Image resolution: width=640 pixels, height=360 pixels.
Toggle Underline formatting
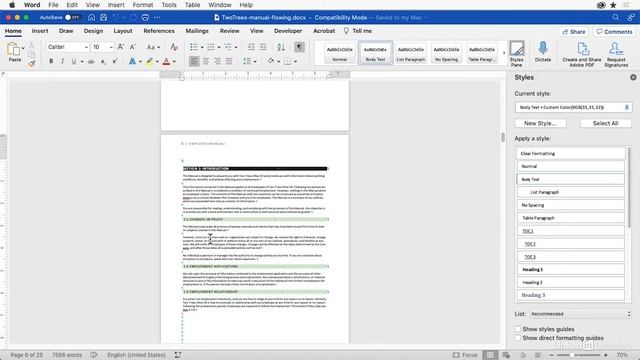(74, 61)
